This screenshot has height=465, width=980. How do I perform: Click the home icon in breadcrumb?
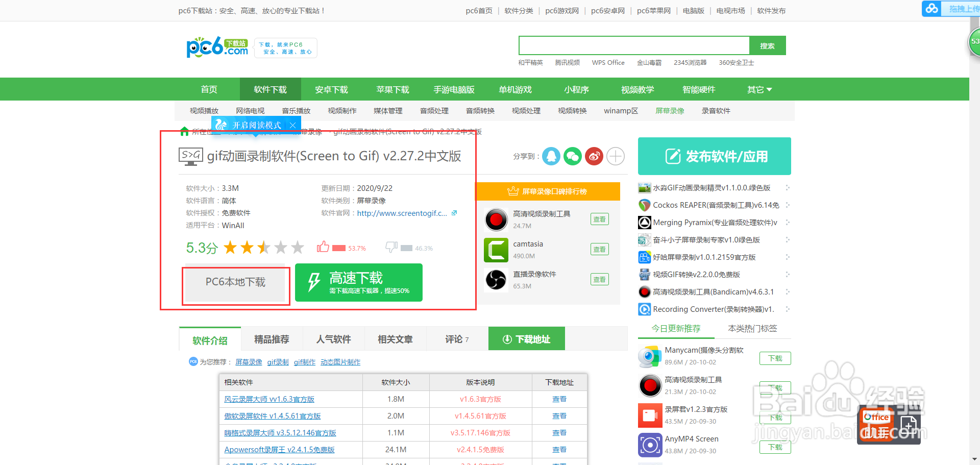tap(185, 132)
